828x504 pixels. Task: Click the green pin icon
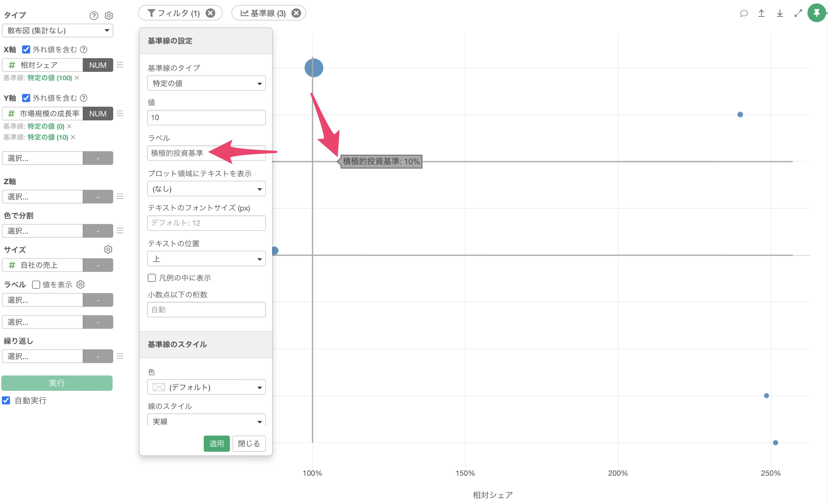(x=817, y=13)
